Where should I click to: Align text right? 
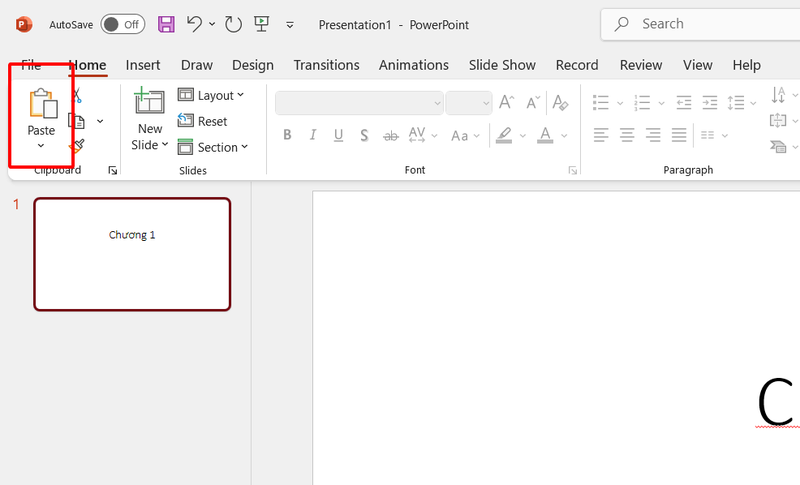[653, 135]
